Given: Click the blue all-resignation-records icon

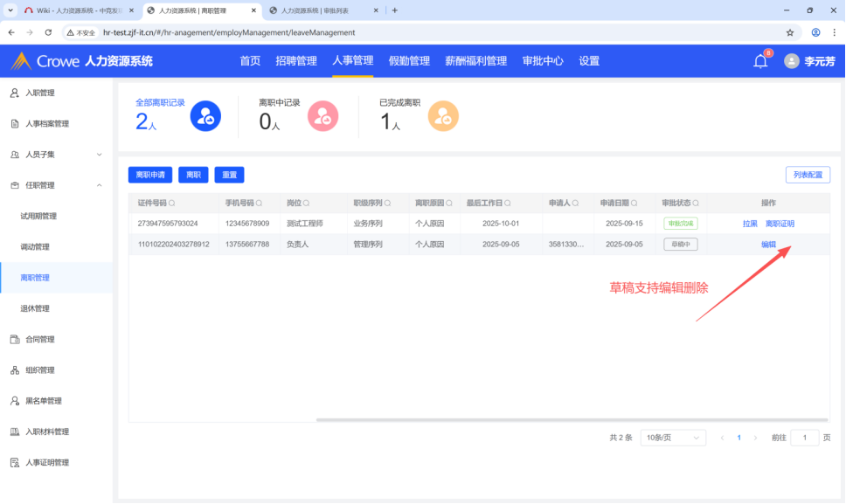Looking at the screenshot, I should [205, 115].
